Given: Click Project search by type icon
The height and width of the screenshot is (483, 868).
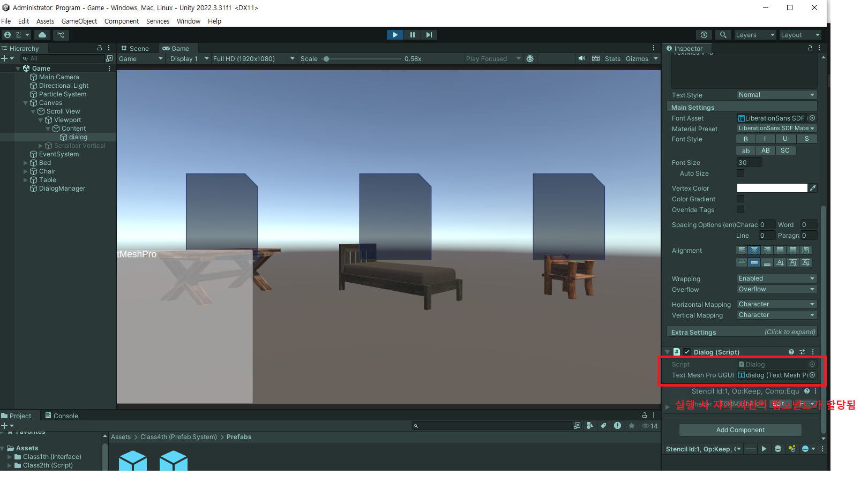Looking at the screenshot, I should click(x=590, y=426).
